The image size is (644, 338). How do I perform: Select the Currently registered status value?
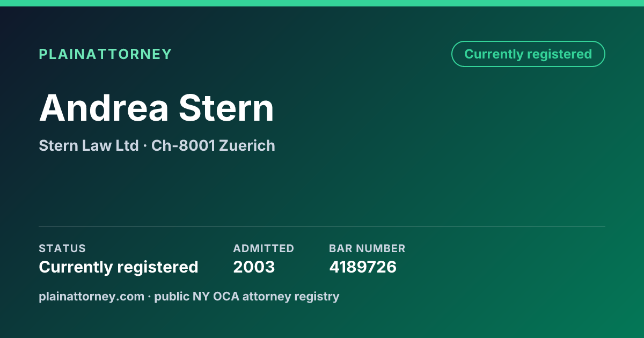click(x=119, y=267)
